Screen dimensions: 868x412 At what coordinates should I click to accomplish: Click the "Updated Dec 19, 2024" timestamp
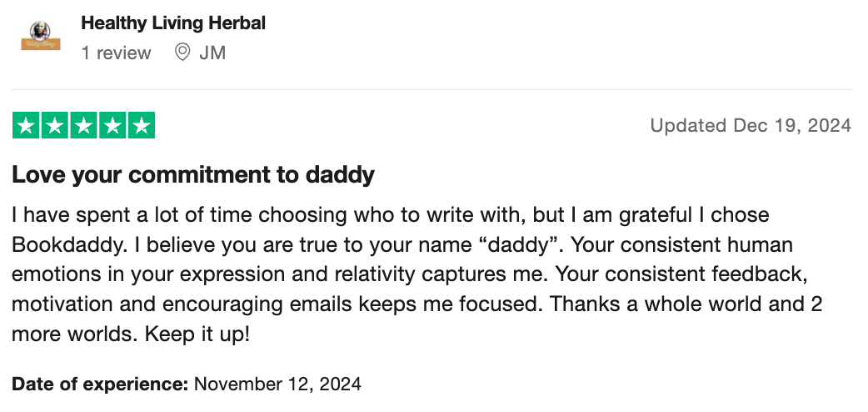(x=750, y=126)
